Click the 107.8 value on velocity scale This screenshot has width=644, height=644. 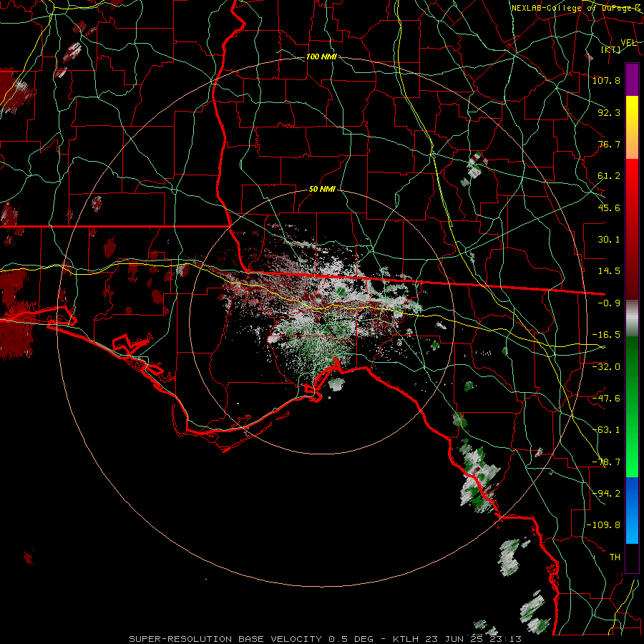(x=606, y=80)
